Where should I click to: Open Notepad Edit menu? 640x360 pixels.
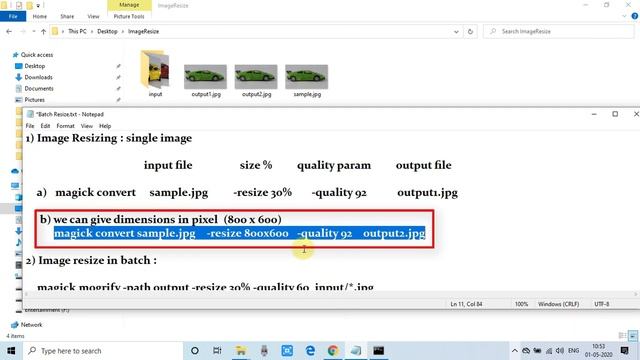45,126
